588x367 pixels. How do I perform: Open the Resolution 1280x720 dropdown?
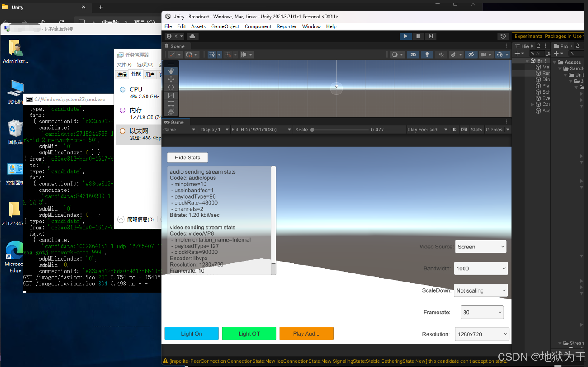(482, 334)
